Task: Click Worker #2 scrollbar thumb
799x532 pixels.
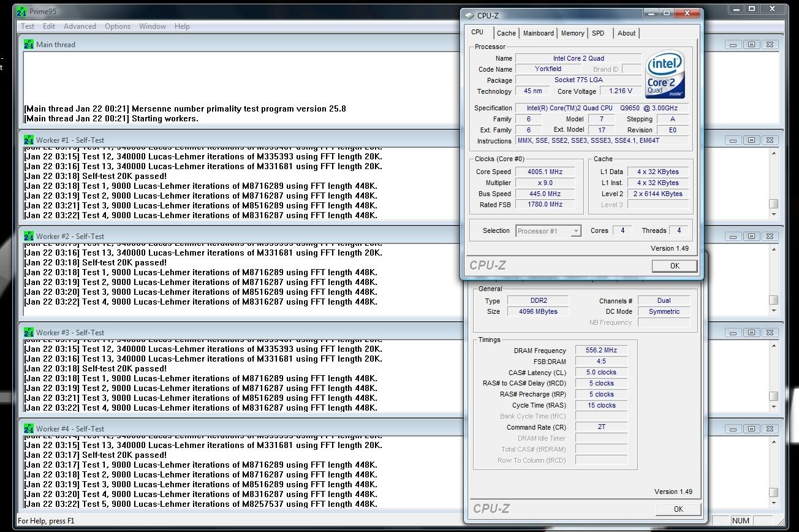Action: (x=774, y=300)
